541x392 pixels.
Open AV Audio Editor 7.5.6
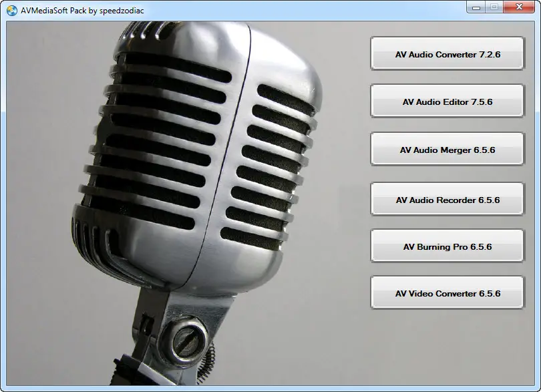click(x=447, y=101)
